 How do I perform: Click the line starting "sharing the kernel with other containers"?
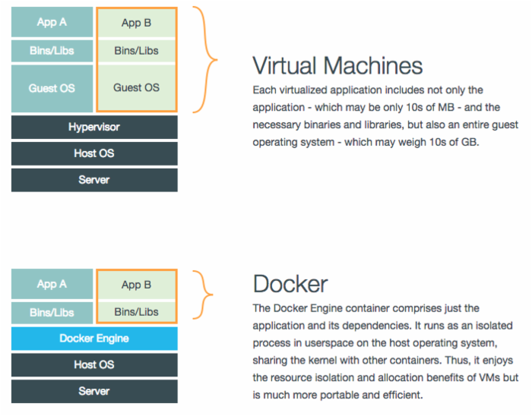tap(383, 360)
